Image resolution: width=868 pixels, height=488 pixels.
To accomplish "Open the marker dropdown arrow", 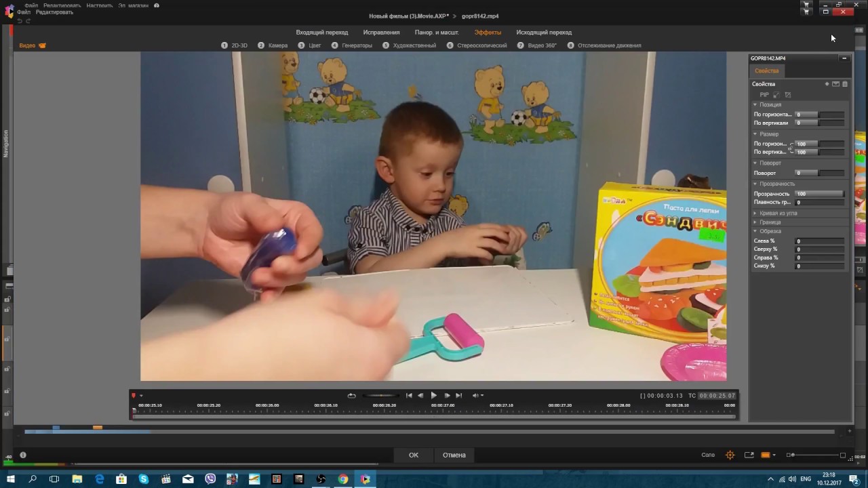I will tap(141, 396).
